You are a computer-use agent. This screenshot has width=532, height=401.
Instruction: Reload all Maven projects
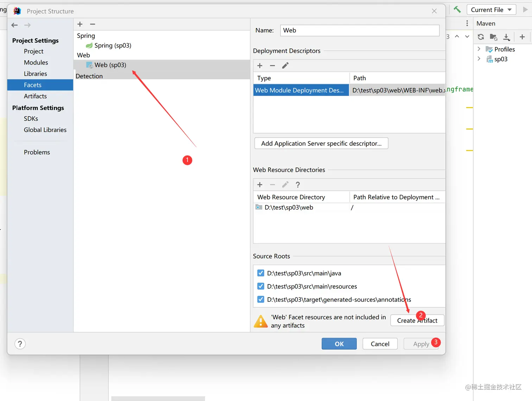coord(481,37)
